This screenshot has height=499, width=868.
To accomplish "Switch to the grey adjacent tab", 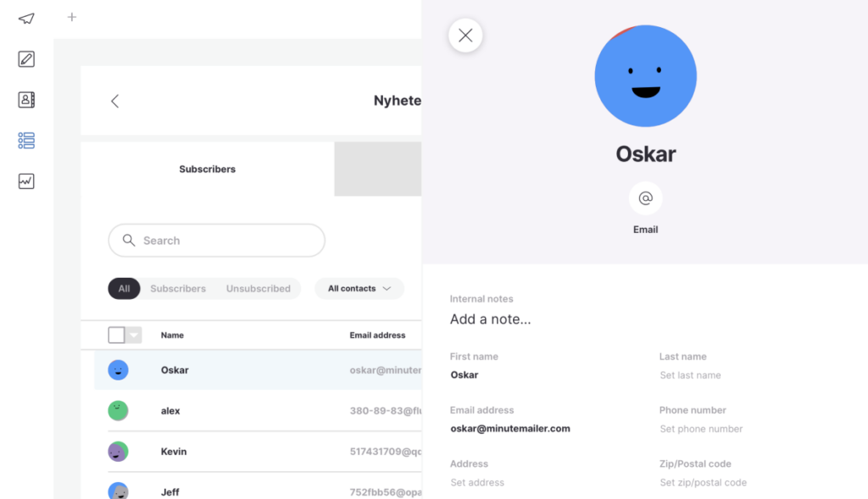I will pyautogui.click(x=377, y=169).
